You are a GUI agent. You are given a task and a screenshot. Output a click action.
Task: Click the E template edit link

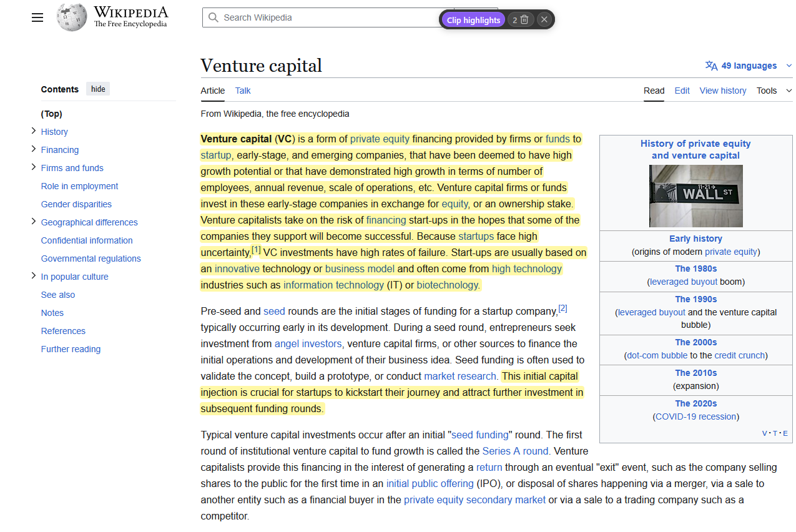(785, 433)
